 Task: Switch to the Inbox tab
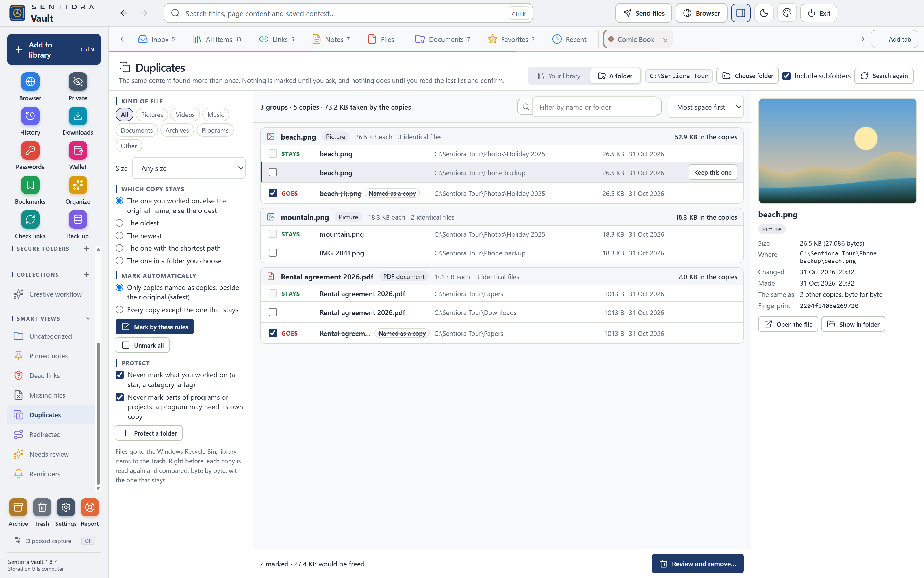[x=157, y=39]
